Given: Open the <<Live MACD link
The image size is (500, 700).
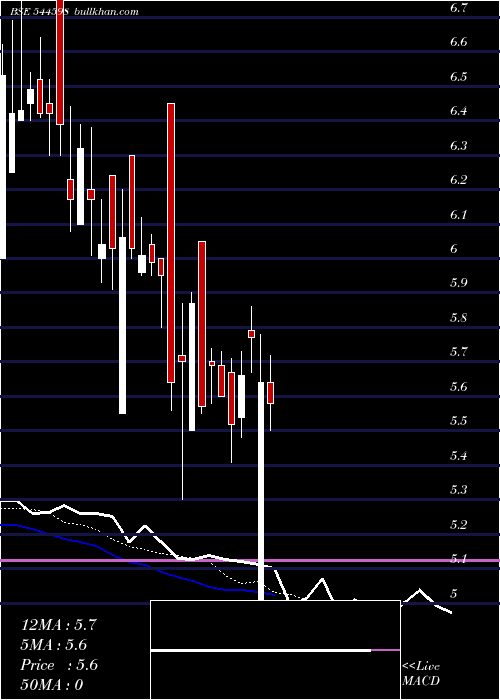Looking at the screenshot, I should click(421, 673).
